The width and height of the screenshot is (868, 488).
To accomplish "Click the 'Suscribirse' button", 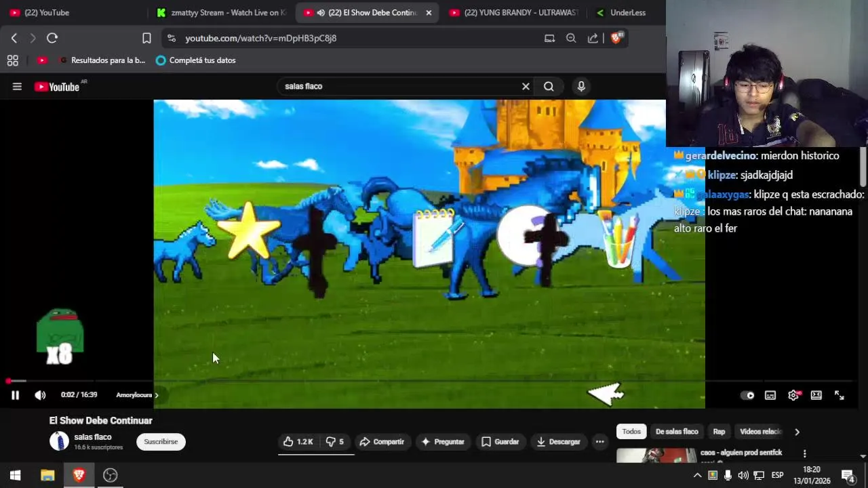I will [x=161, y=442].
